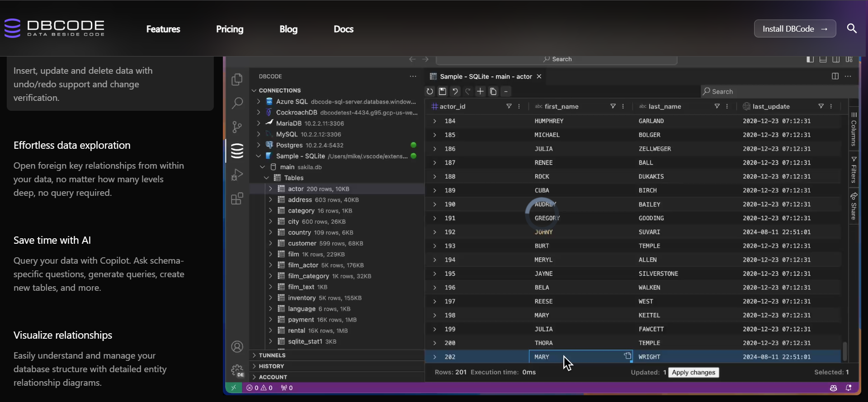This screenshot has width=868, height=402.
Task: Filter the last_name column
Action: [x=717, y=106]
